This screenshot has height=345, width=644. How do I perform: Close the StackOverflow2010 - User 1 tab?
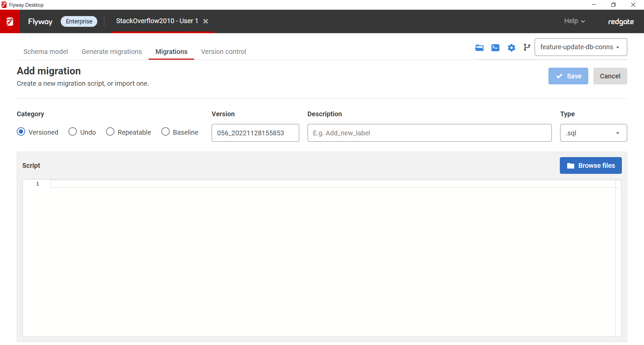[206, 21]
